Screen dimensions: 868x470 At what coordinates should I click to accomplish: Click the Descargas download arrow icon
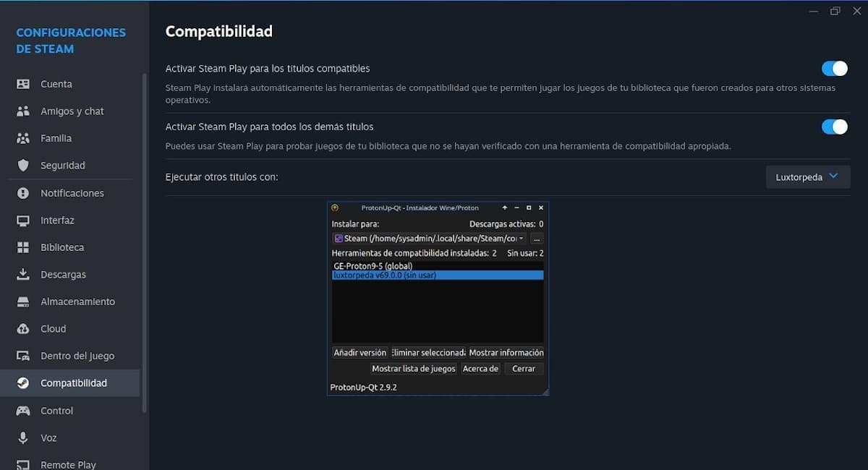(23, 275)
